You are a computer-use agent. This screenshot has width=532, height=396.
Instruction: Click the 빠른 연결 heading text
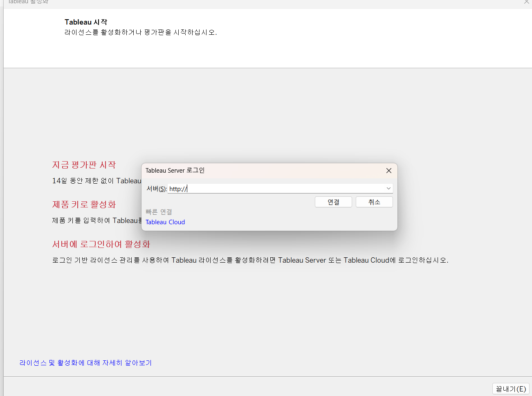click(x=159, y=212)
